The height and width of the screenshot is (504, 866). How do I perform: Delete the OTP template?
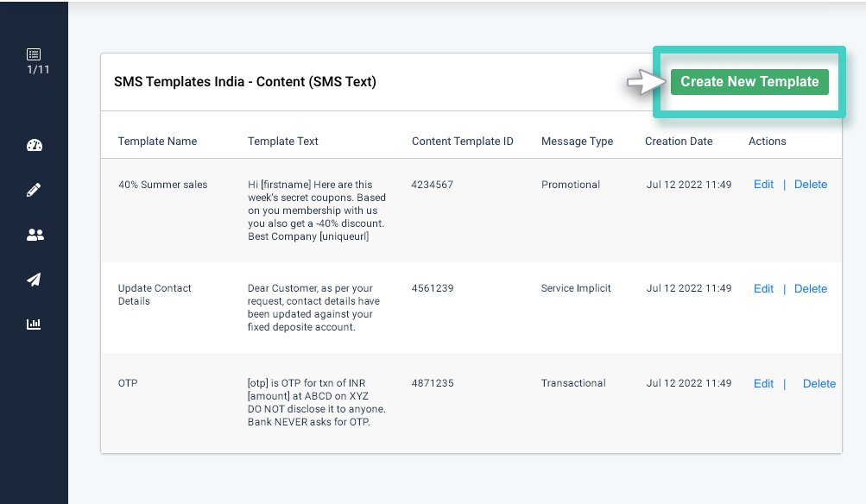click(x=819, y=383)
